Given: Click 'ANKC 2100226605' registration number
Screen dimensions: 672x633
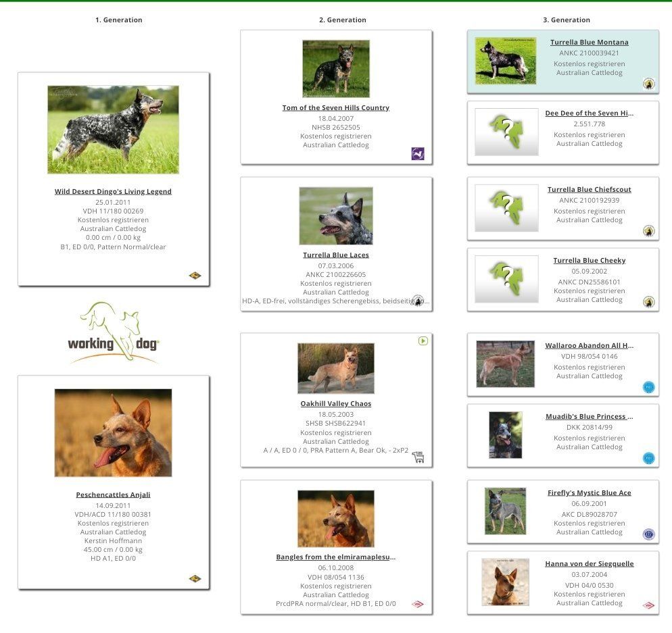Looking at the screenshot, I should pos(336,274).
